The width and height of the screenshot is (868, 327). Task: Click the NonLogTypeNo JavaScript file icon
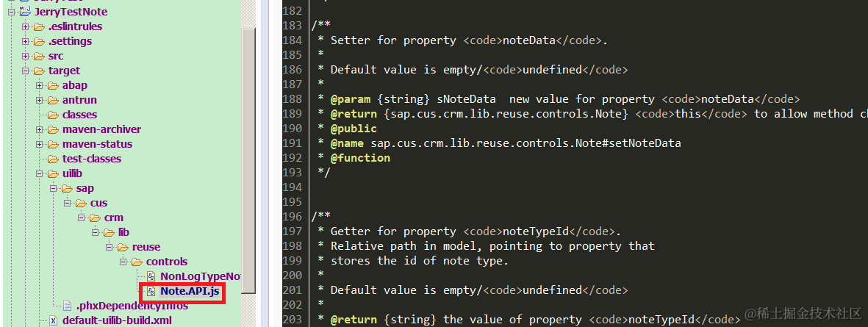[x=151, y=276]
